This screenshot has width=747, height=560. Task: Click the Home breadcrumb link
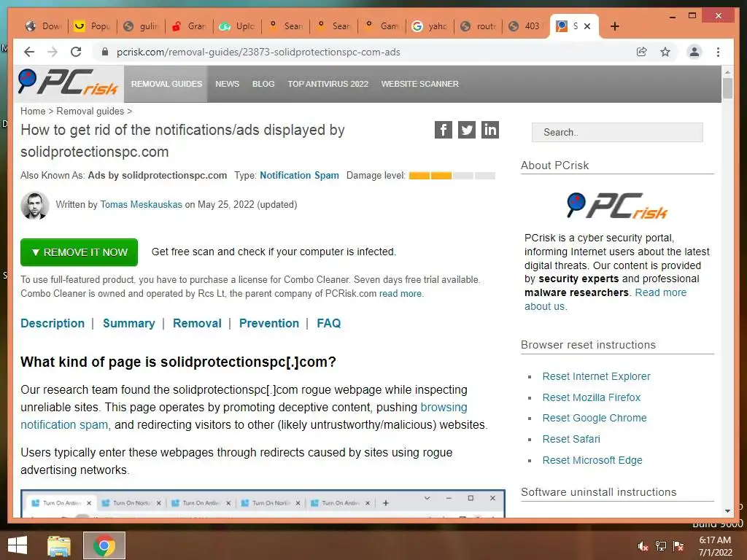pyautogui.click(x=33, y=111)
